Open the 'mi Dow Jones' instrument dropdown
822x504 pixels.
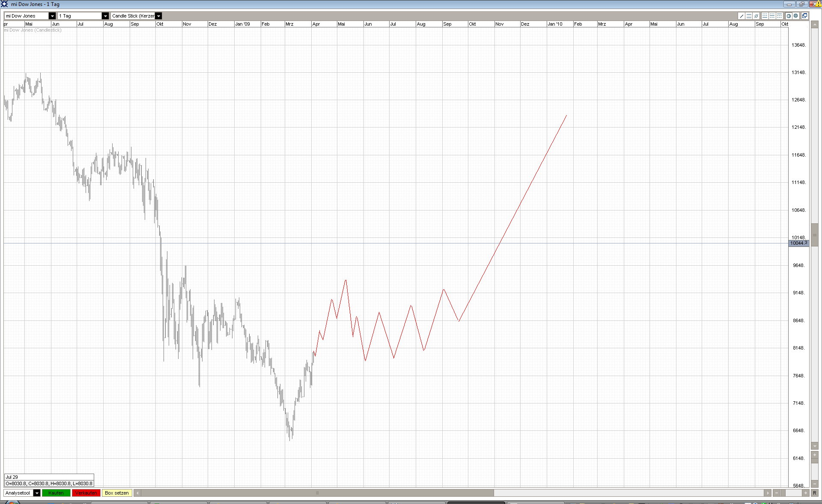[x=52, y=16]
